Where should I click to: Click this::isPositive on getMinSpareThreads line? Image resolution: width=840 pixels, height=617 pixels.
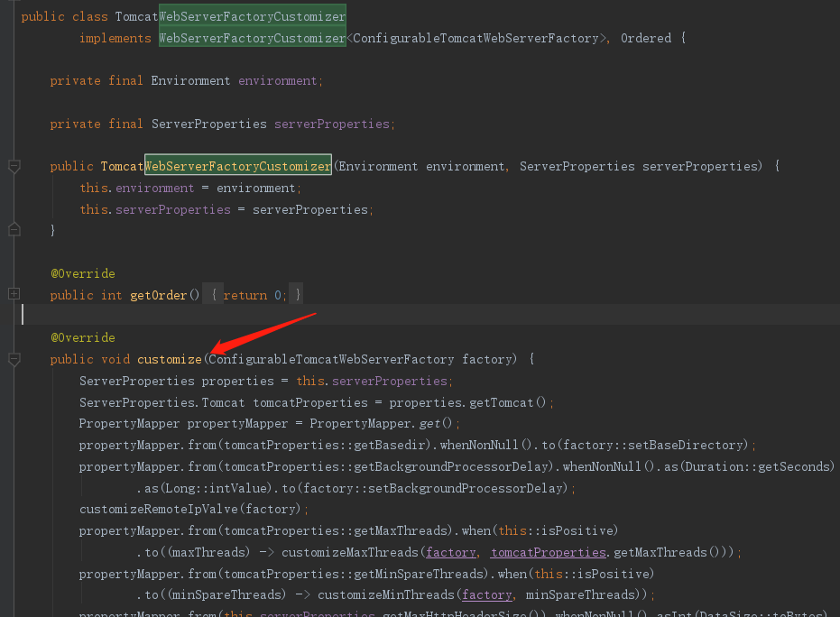pos(592,574)
